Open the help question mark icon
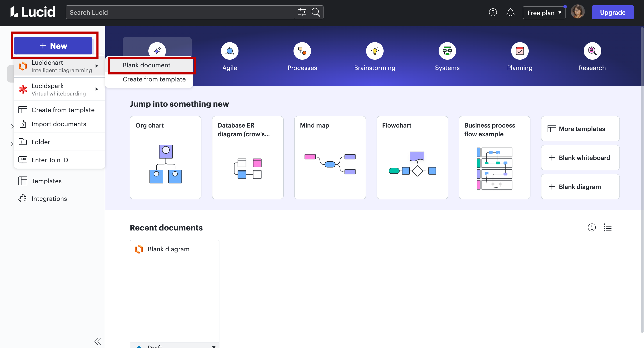Screen dimensions: 644x348 tap(493, 12)
